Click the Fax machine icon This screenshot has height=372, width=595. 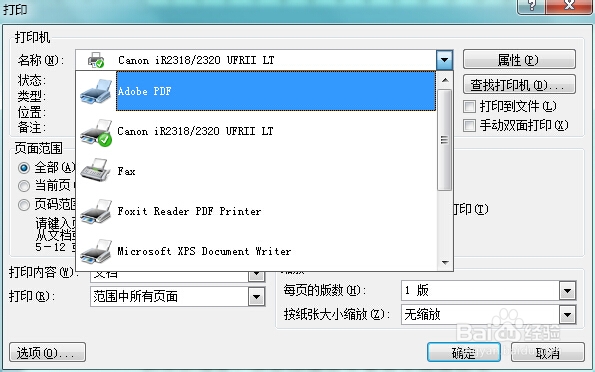(95, 171)
